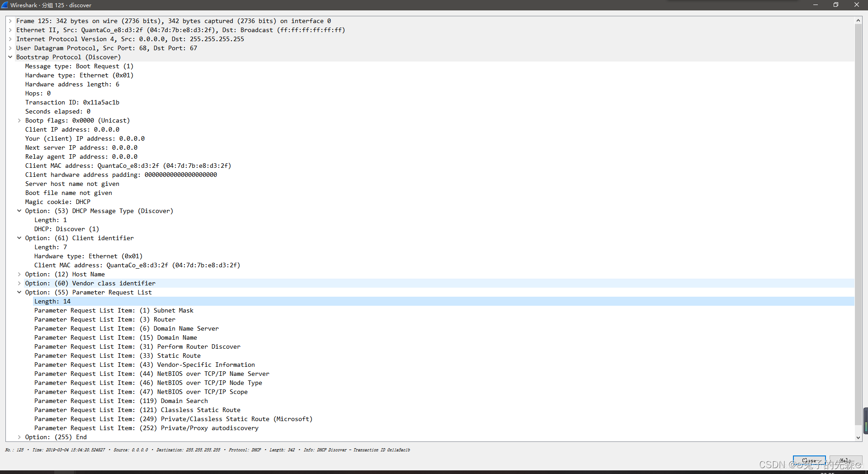Close window with title bar X
Image resolution: width=868 pixels, height=474 pixels.
tap(857, 5)
